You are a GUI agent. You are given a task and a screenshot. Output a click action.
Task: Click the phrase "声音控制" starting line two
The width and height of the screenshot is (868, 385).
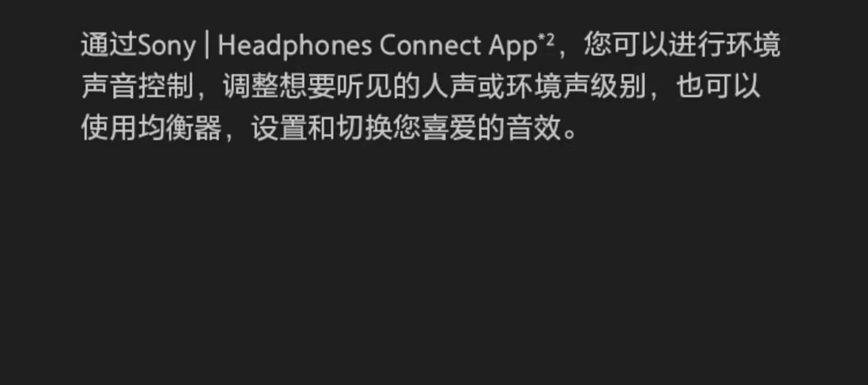137,87
